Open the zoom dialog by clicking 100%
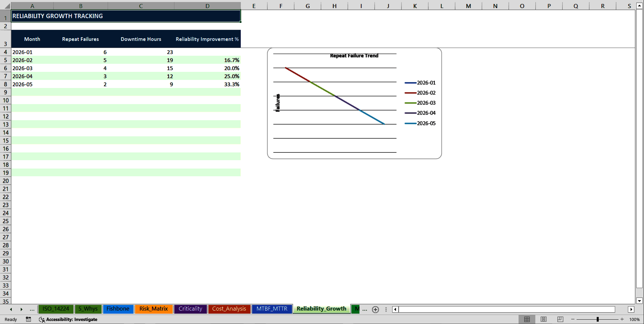Viewport: 644px width, 324px height. [635, 319]
